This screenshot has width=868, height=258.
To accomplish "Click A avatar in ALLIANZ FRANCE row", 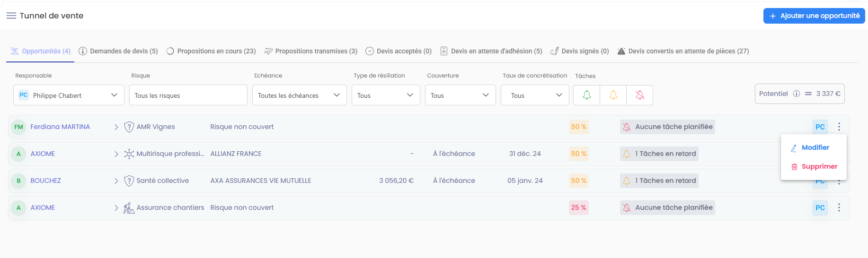I will pyautogui.click(x=18, y=154).
